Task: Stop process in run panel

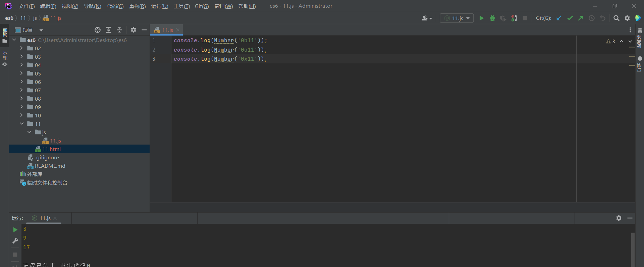Action: (15, 255)
